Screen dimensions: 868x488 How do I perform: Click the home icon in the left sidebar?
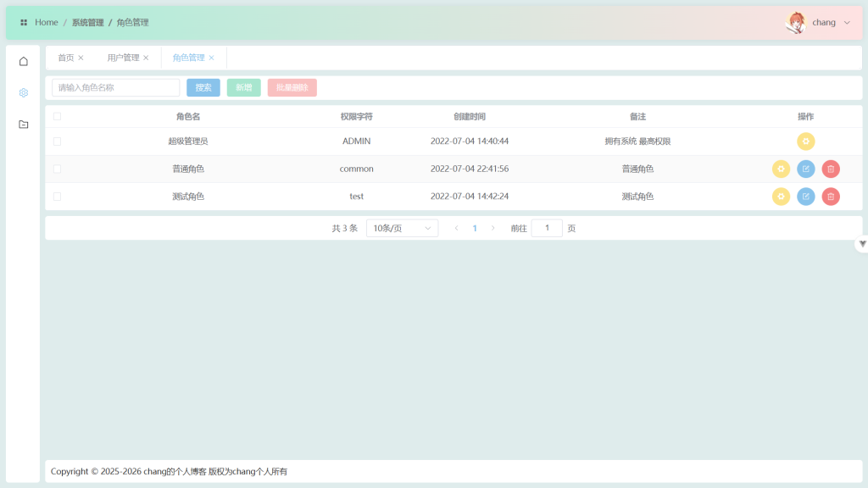pos(24,61)
